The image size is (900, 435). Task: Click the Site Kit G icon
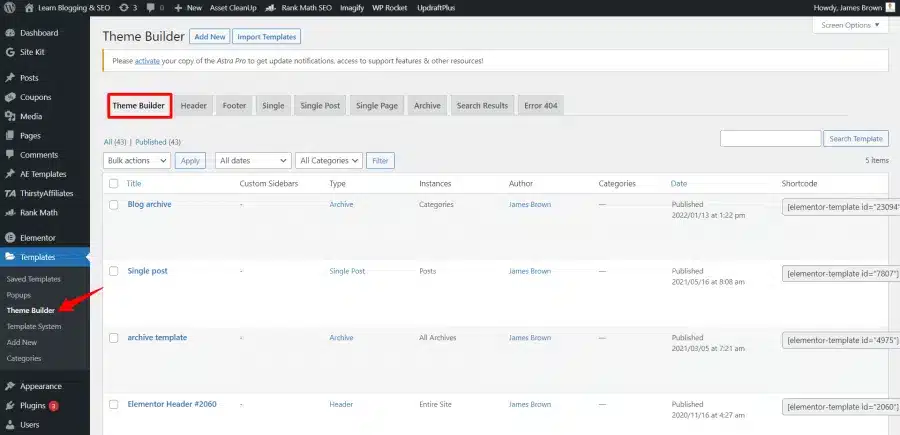(x=10, y=52)
